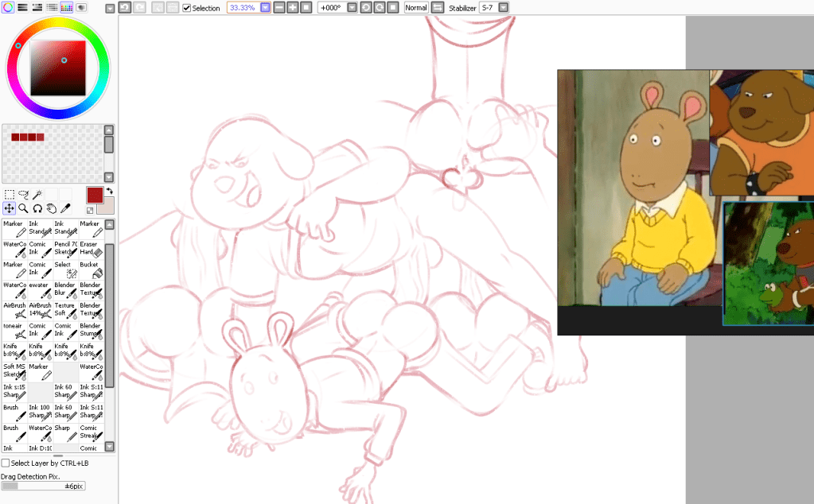814x504 pixels.
Task: Select the Zoom magnifier tool
Action: tap(25, 208)
